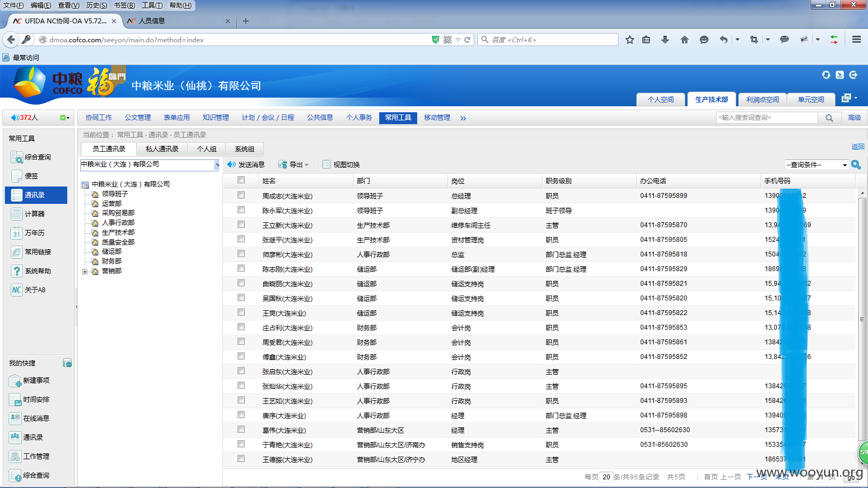Click the browser address bar URL
Screen dimensions: 868x488
click(126, 40)
